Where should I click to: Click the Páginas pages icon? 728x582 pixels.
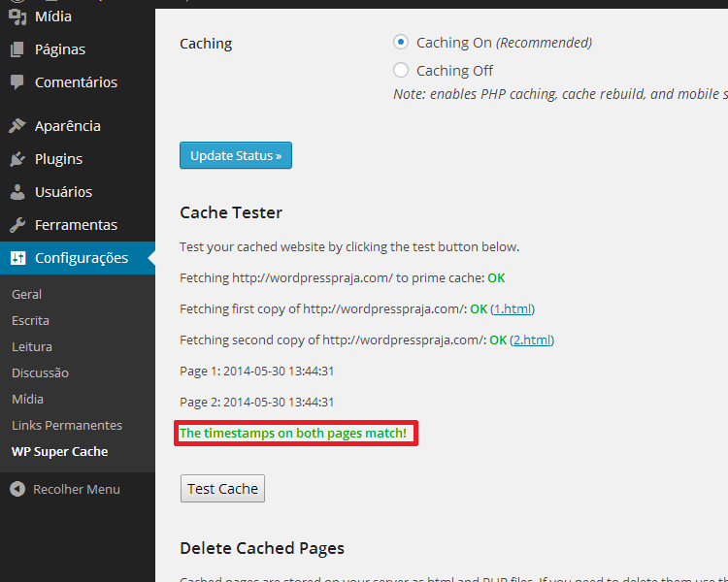(x=17, y=49)
